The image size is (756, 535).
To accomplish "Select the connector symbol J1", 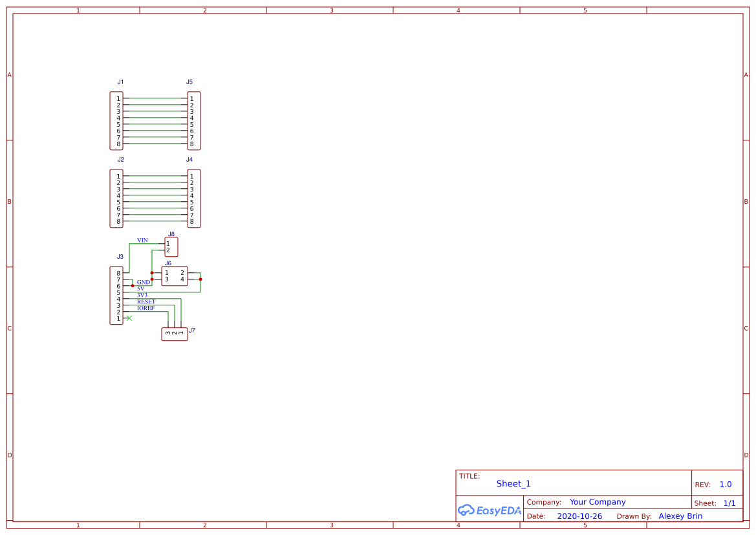I will click(x=118, y=121).
